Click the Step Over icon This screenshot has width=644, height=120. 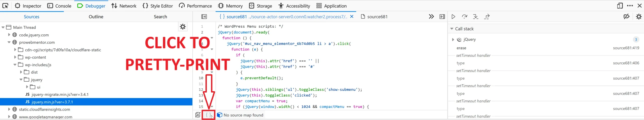pos(464,17)
